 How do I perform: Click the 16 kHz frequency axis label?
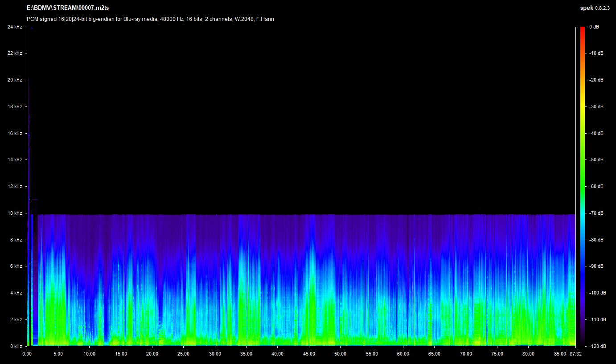(15, 133)
